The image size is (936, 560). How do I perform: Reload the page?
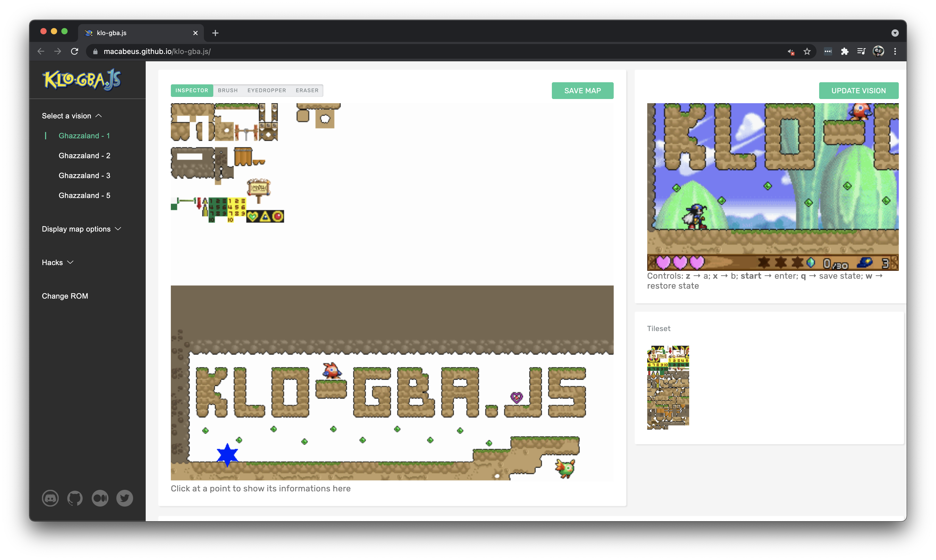pyautogui.click(x=75, y=52)
